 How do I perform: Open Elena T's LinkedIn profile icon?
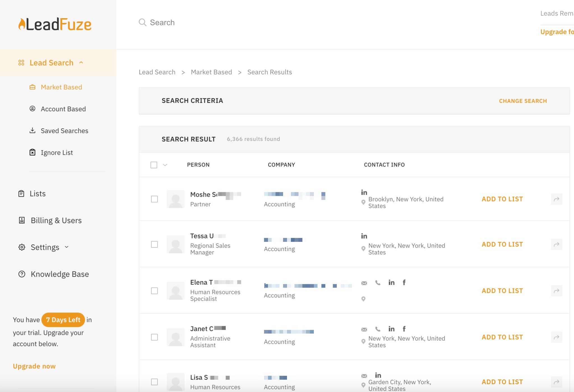pyautogui.click(x=391, y=282)
